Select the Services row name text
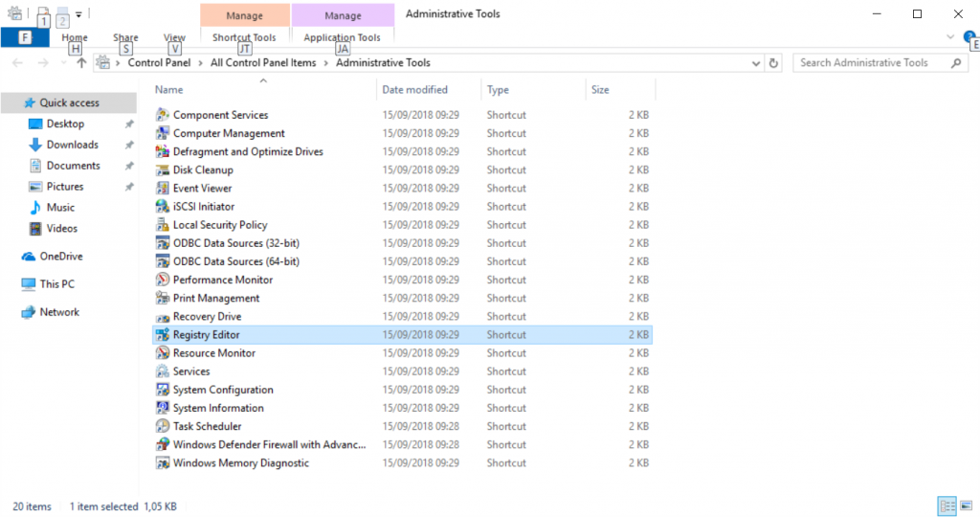980x517 pixels. 191,371
